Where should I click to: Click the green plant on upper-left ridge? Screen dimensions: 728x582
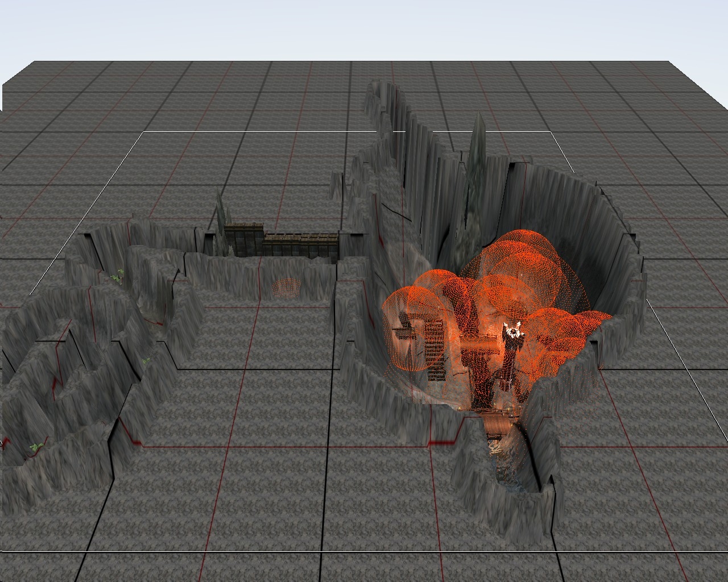tap(118, 276)
